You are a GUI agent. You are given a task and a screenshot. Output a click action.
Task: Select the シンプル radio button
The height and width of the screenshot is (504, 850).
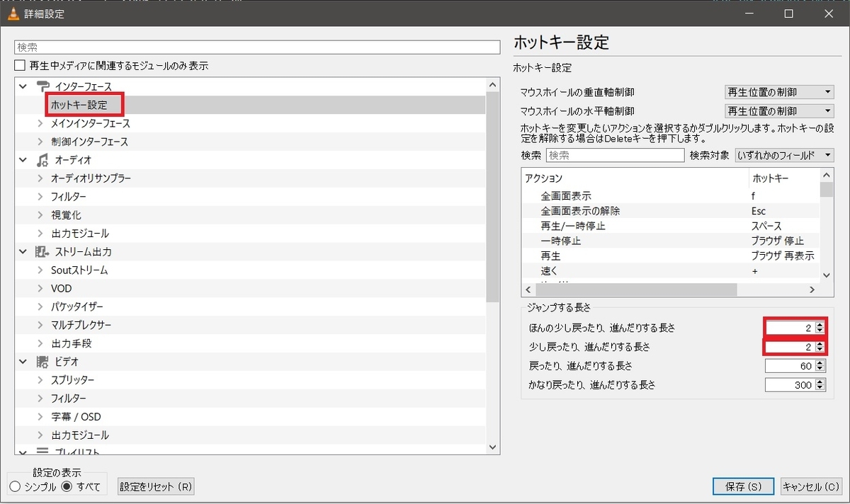15,486
